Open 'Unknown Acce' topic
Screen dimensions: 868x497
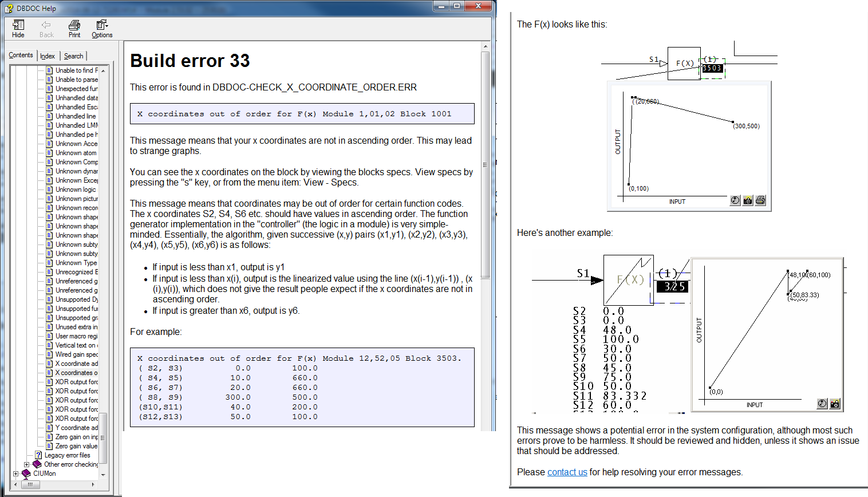(77, 144)
